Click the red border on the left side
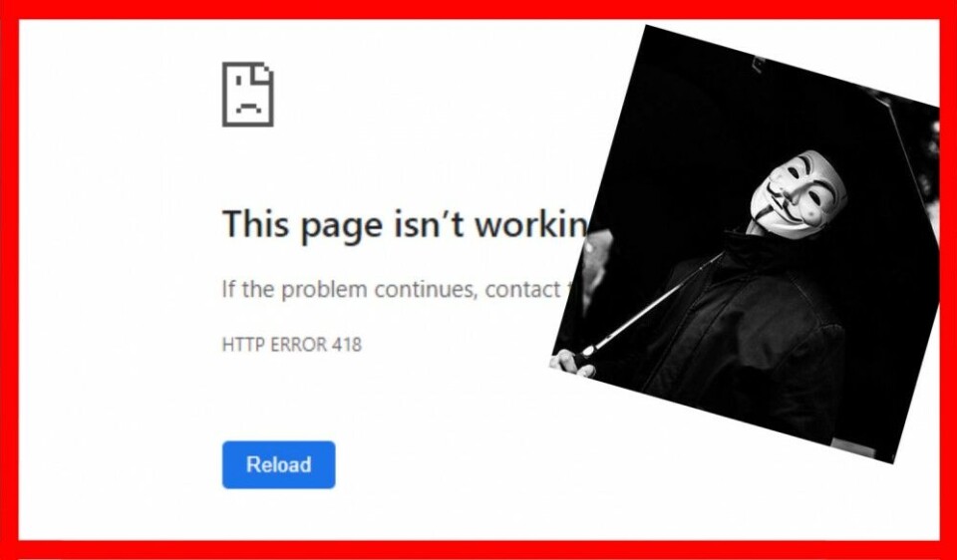The height and width of the screenshot is (560, 957). (x=9, y=280)
